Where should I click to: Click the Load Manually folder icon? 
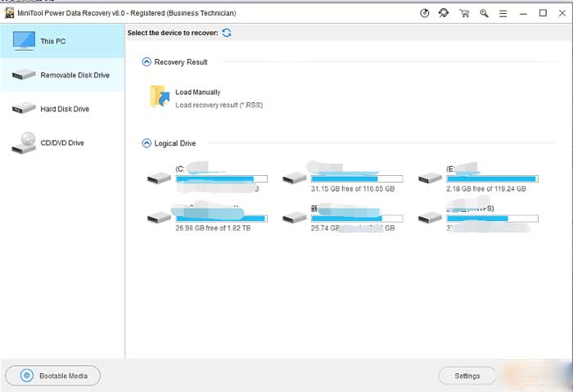click(x=160, y=97)
